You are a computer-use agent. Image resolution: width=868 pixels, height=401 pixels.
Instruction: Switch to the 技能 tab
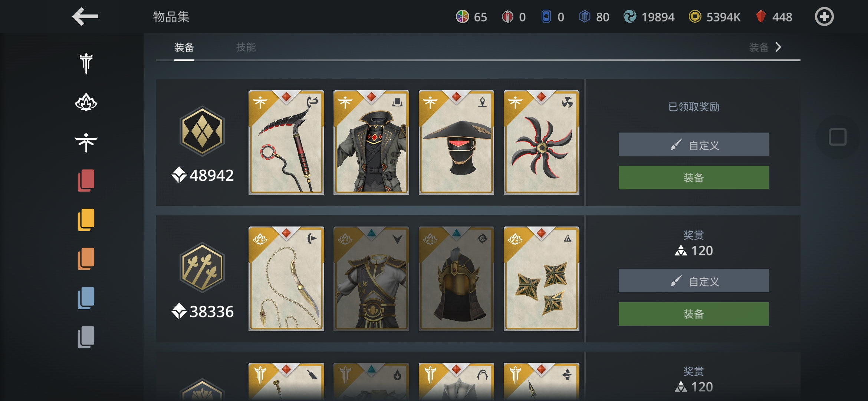point(246,47)
